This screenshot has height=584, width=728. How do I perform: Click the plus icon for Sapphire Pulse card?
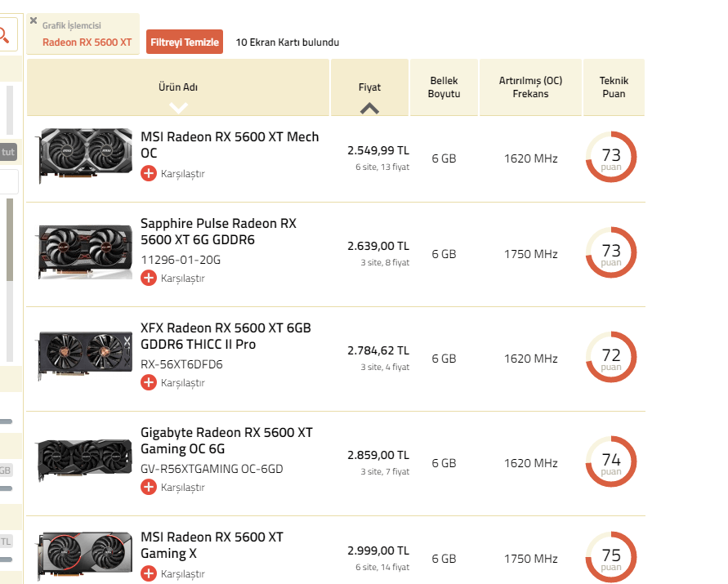[149, 278]
